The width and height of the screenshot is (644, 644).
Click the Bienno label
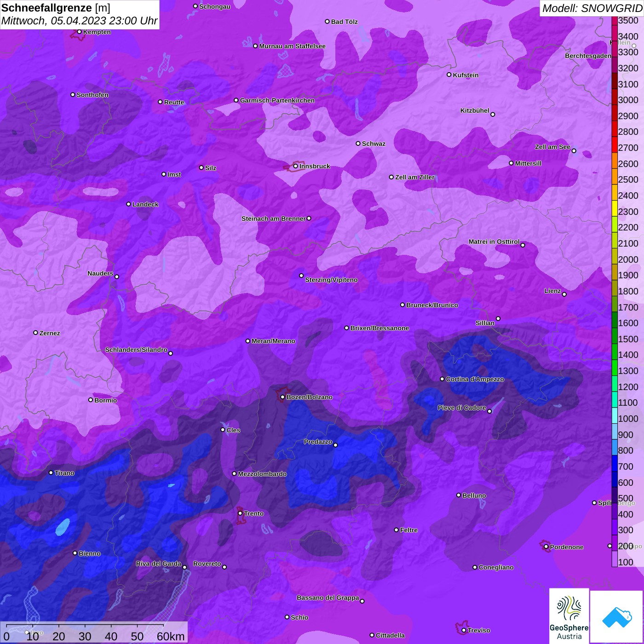pos(90,553)
